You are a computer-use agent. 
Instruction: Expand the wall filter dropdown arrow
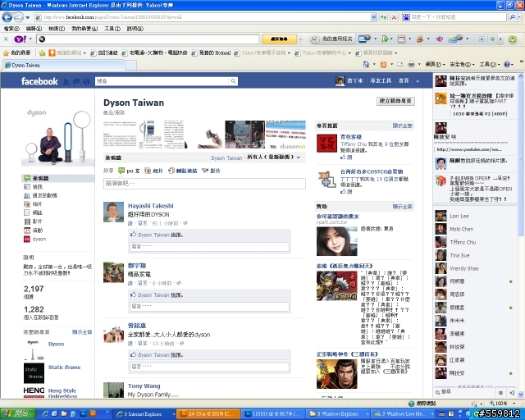click(x=299, y=157)
